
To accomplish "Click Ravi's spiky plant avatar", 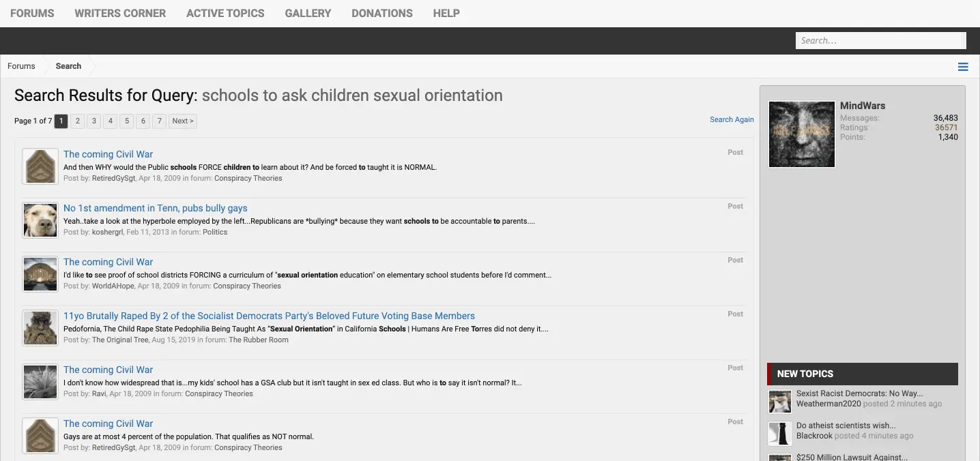I will 40,382.
